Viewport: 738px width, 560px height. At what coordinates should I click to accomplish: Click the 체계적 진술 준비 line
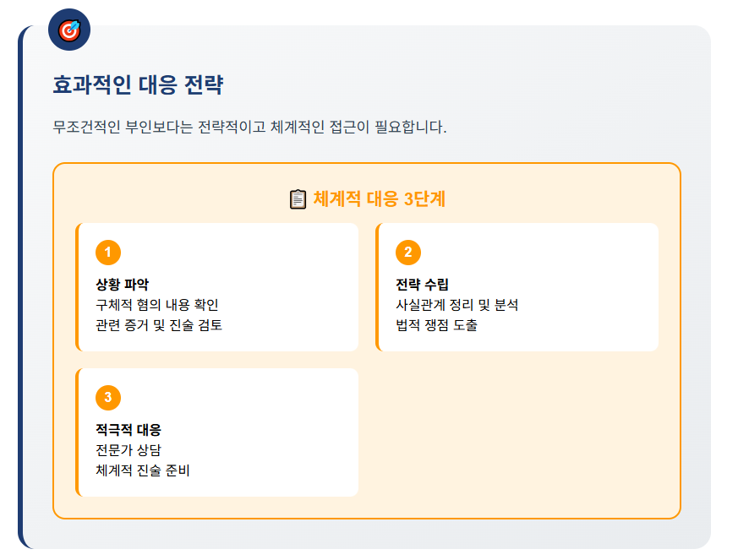coord(143,470)
